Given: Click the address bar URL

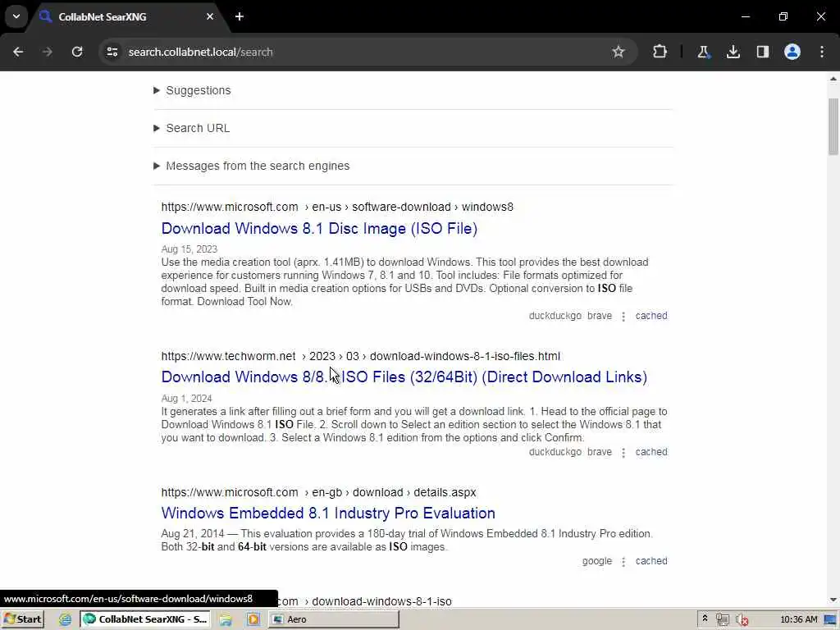Looking at the screenshot, I should (200, 52).
